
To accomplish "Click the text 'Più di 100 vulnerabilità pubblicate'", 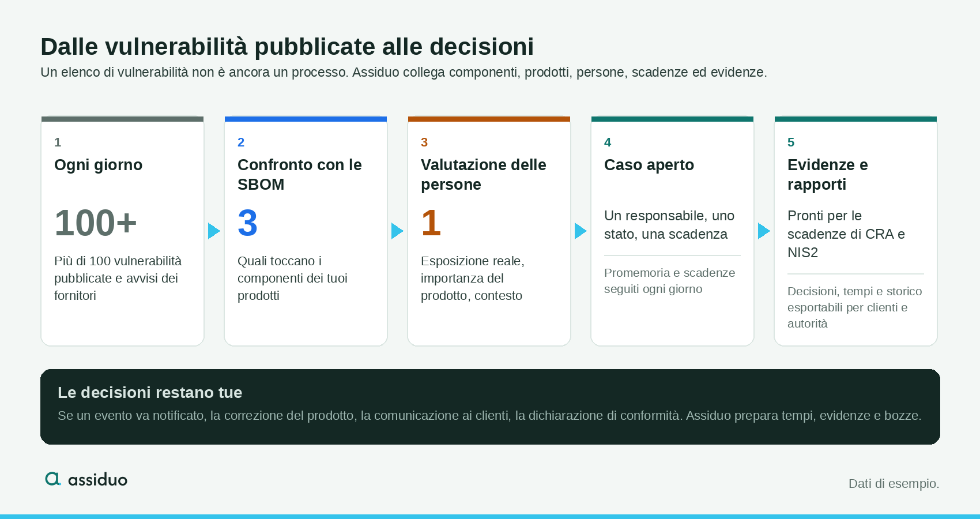I will pyautogui.click(x=118, y=278).
